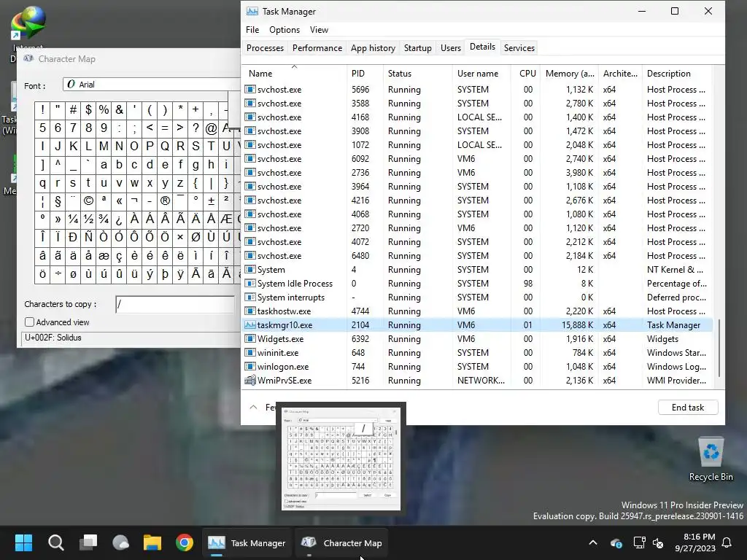This screenshot has width=747, height=560.
Task: Switch to the Services tab
Action: [x=519, y=47]
